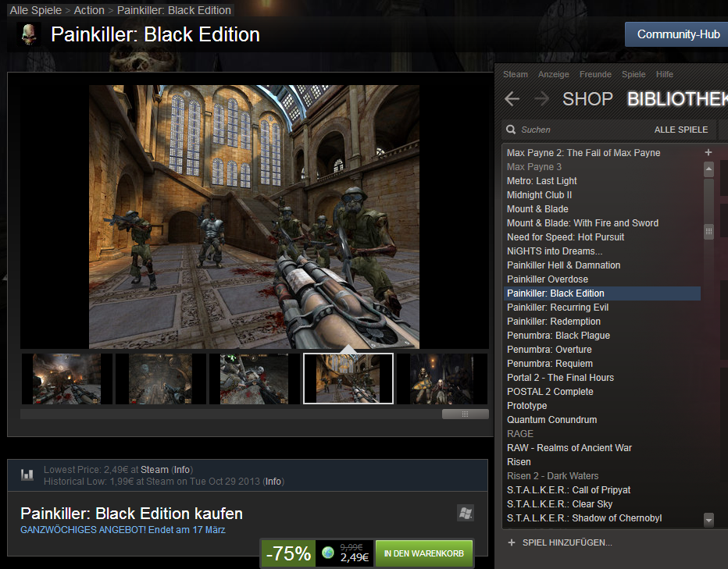This screenshot has width=728, height=569.
Task: Click the library list scrollbar handle
Action: pos(708,231)
